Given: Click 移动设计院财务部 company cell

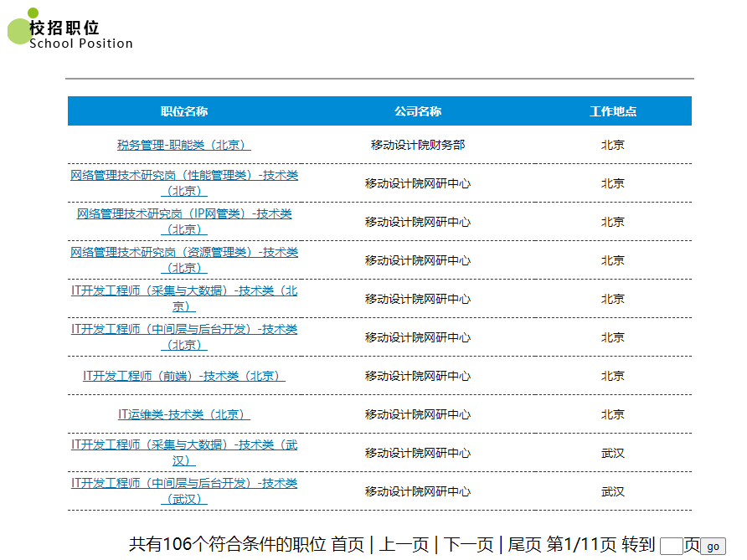Looking at the screenshot, I should (418, 145).
